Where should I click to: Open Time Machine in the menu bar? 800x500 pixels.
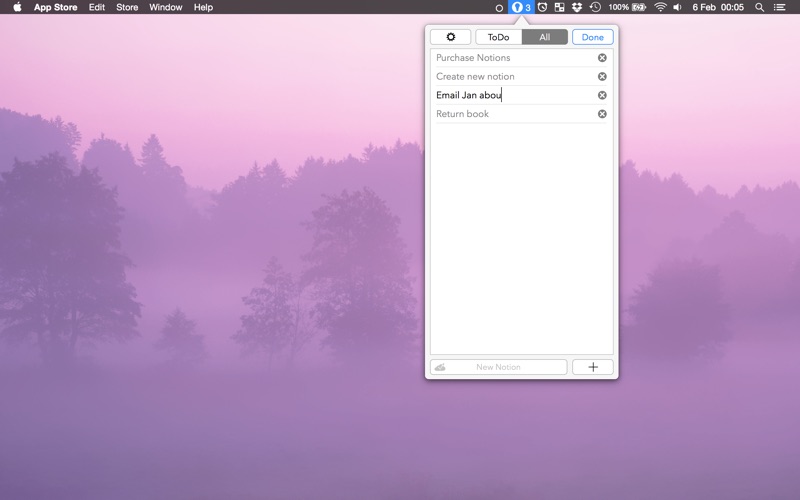coord(595,7)
